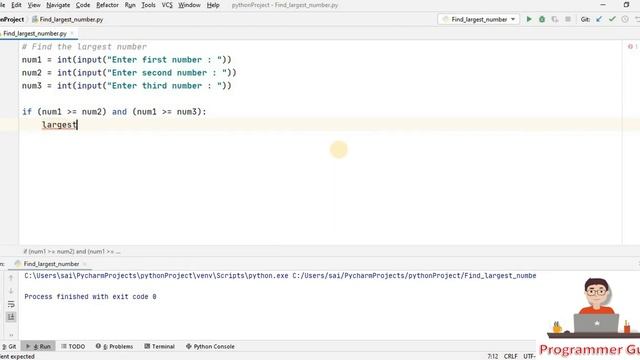Click the error indicator in the editor corner
Viewport: 640px width, 360px height.
632,47
